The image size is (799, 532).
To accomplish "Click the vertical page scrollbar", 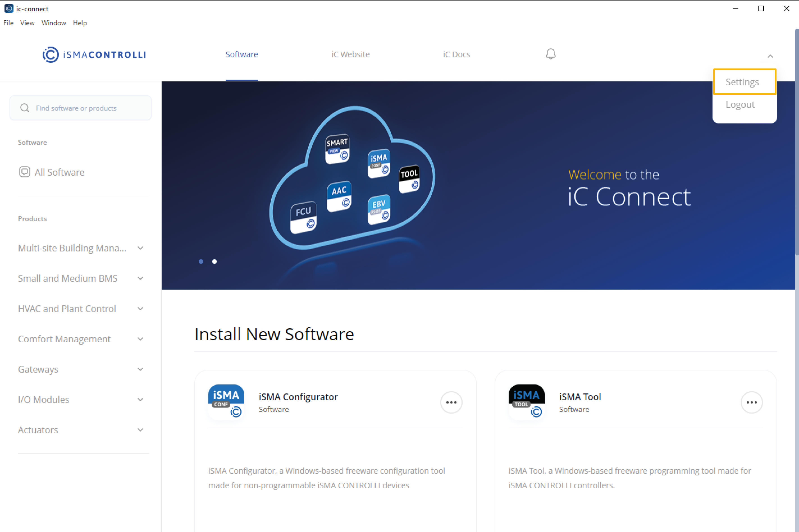I will click(x=797, y=142).
